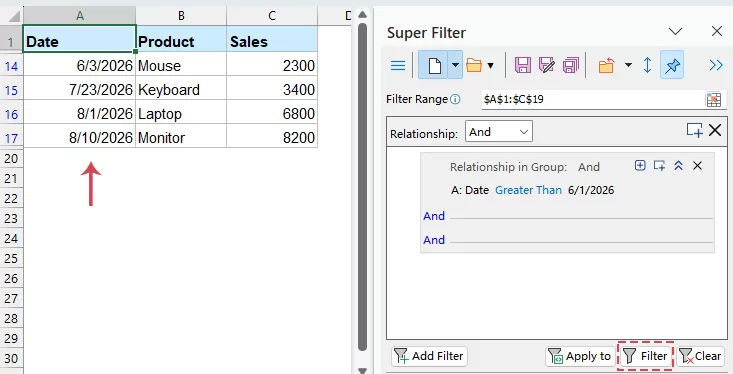Expand the new scenario dropdown arrow

tap(455, 65)
